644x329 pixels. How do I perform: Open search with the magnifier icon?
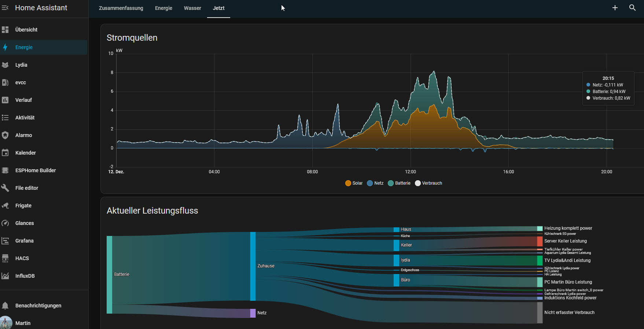point(632,8)
